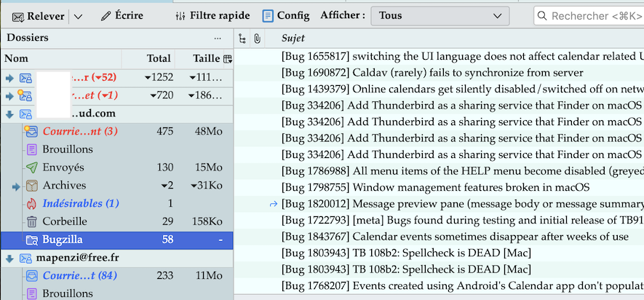This screenshot has height=300, width=644.
Task: Click the column picker icon beside Taille
Action: tap(228, 59)
